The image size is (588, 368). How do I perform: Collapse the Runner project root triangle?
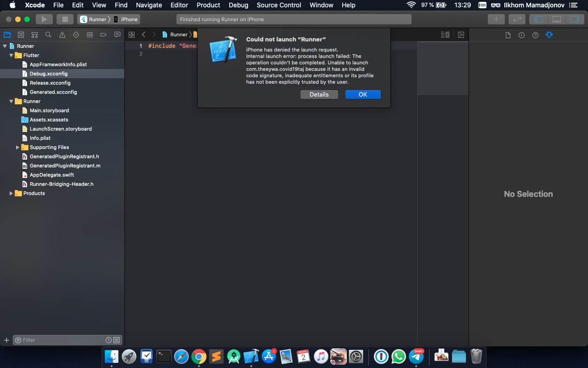(5, 46)
